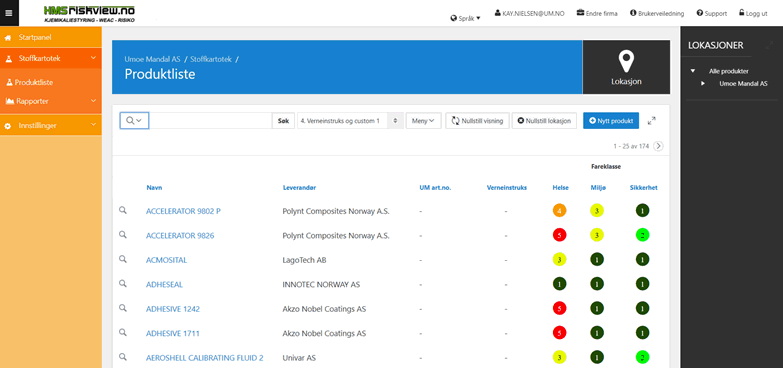
Task: Open magnifier for ADHESIVE 1242 row
Action: coord(123,308)
